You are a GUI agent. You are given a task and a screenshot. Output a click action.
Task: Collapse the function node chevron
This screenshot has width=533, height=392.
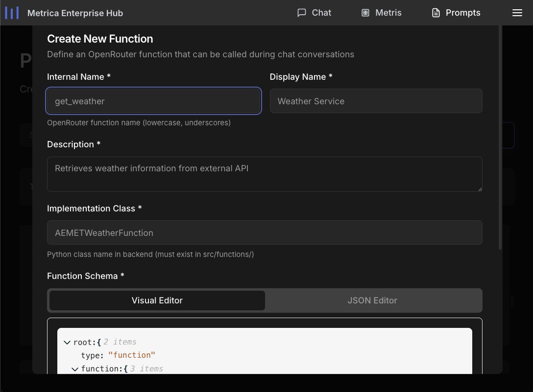[x=75, y=369]
